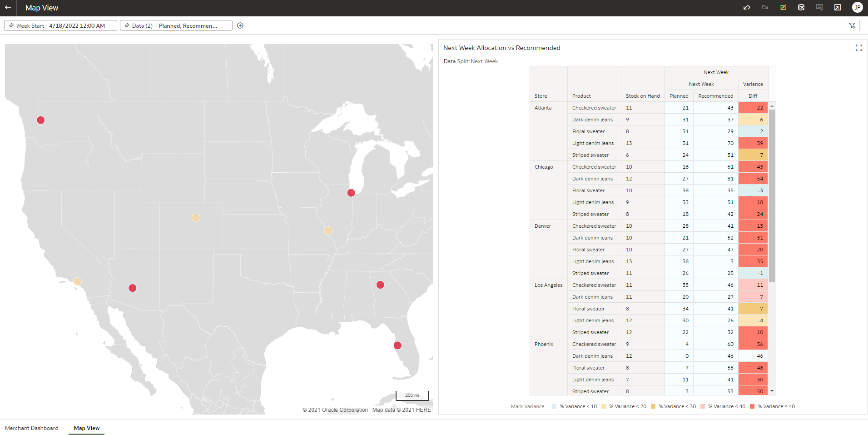Click the back arrow in header
The image size is (868, 435).
coord(8,8)
